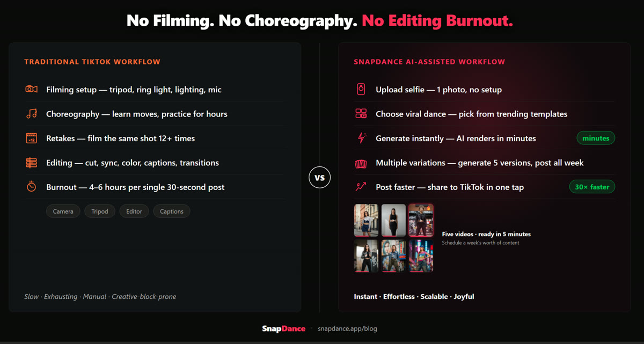Click the Traditional TikTok Workflow heading
The width and height of the screenshot is (644, 344).
point(92,62)
